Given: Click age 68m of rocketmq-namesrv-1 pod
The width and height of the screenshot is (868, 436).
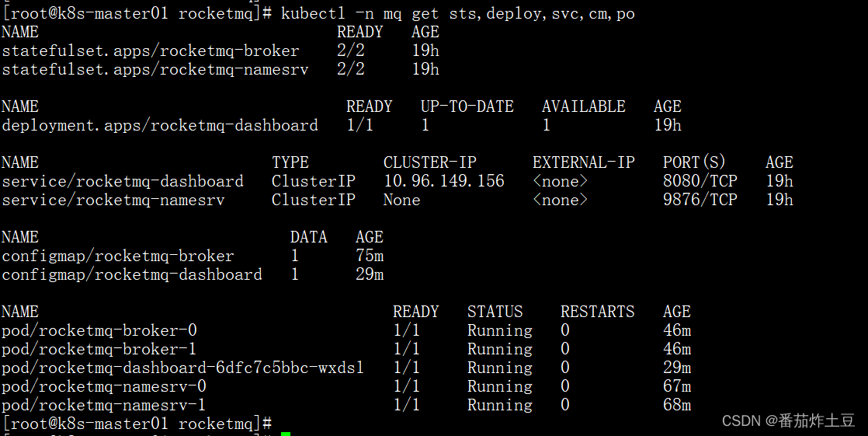Looking at the screenshot, I should pyautogui.click(x=676, y=405).
